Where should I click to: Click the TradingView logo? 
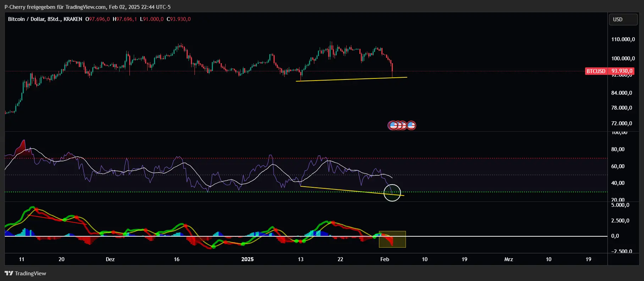[x=25, y=273]
